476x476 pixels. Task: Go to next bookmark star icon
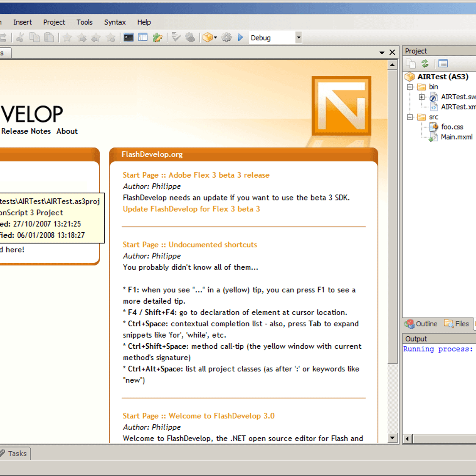[82, 37]
